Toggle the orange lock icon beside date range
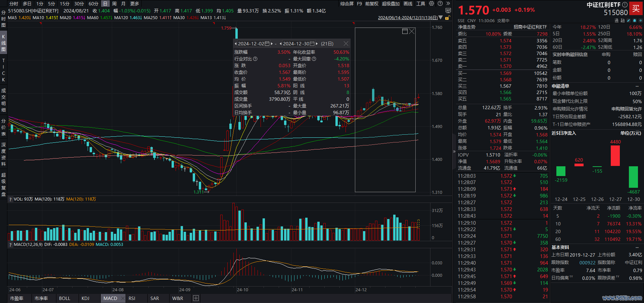644x303 pixels. 447,18
